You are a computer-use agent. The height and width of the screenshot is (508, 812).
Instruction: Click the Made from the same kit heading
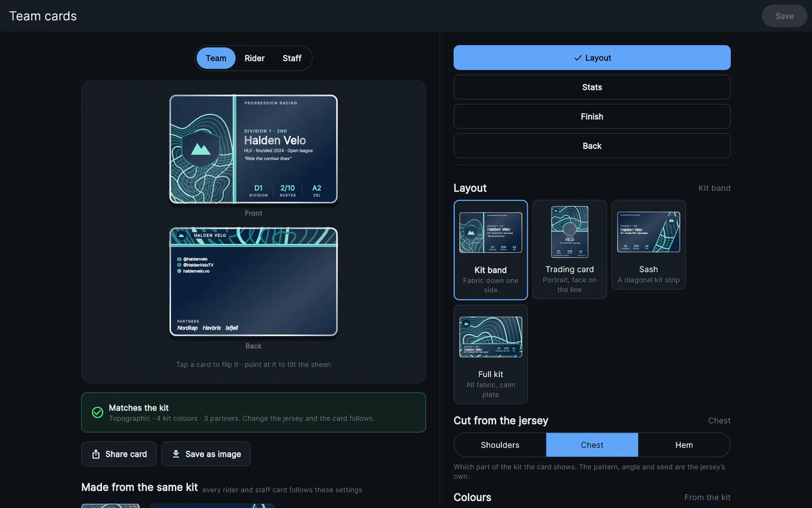[139, 487]
